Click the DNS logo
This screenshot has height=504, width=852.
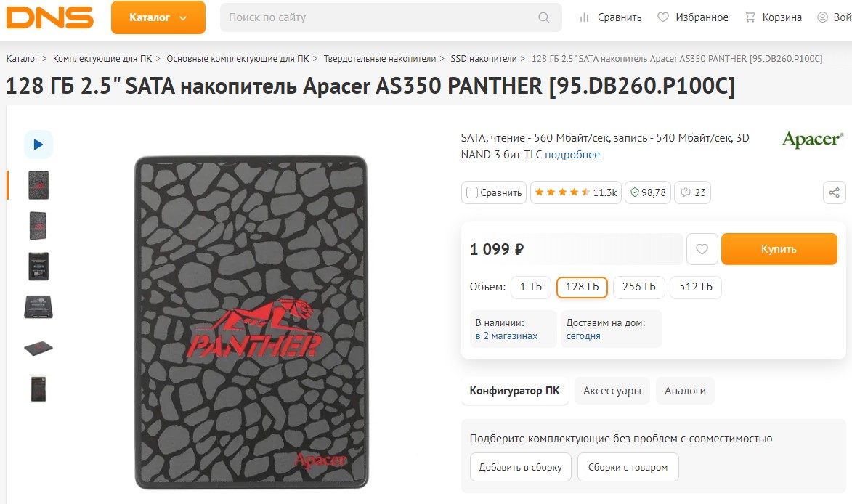tap(50, 17)
